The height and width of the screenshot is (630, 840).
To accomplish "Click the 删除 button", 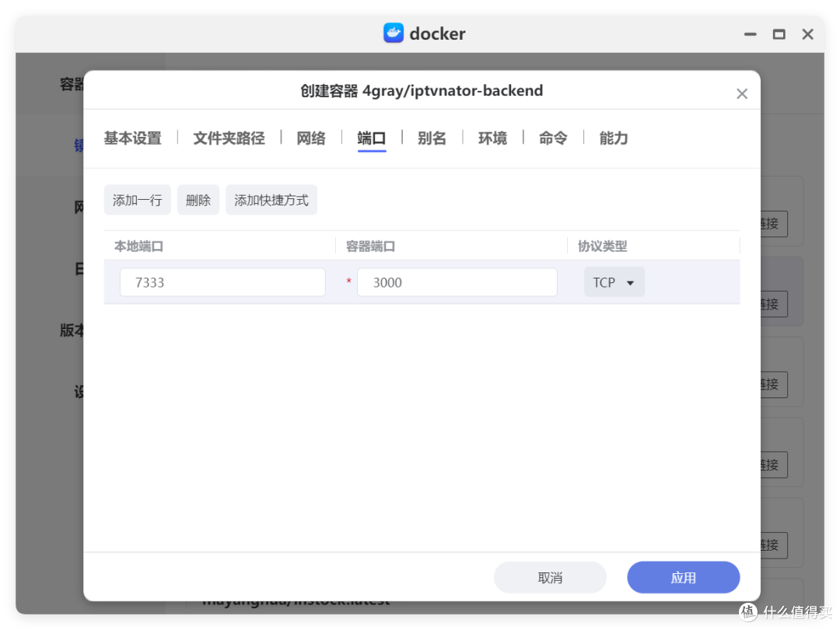I will 198,200.
